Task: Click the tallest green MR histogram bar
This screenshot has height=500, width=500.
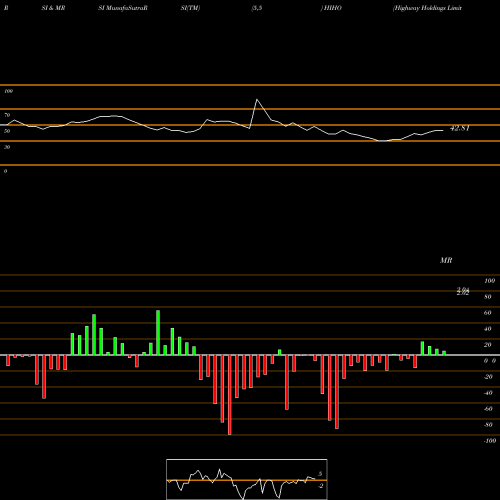Action: click(158, 333)
